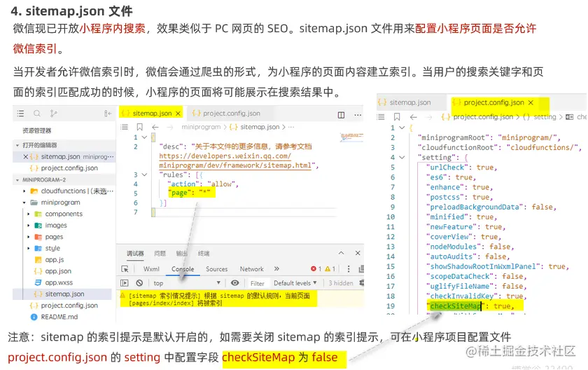The image size is (588, 370).
Task: Fold the rules block at line 3
Action: coord(144,174)
